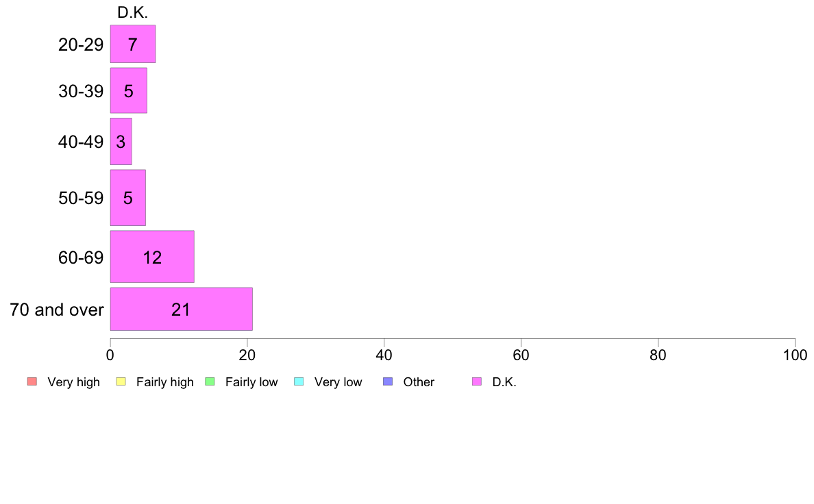
Task: Click the '60-69' age group label
Action: [81, 257]
